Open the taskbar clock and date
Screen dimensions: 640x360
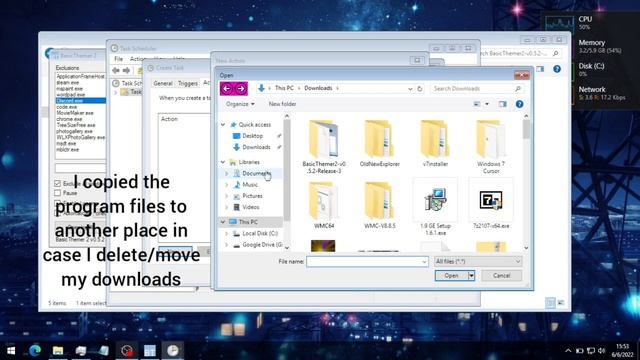(622, 351)
